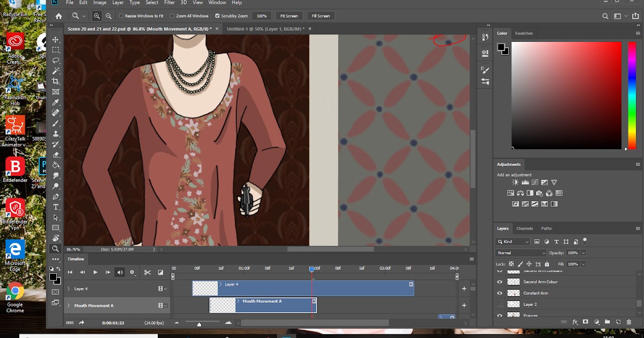Click the Go To First Frame playback control

pos(70,272)
